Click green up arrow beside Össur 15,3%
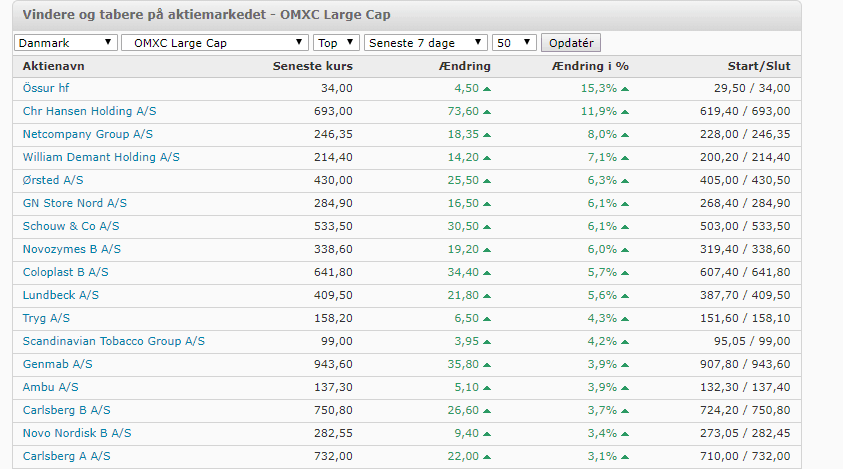The width and height of the screenshot is (843, 469). click(625, 89)
